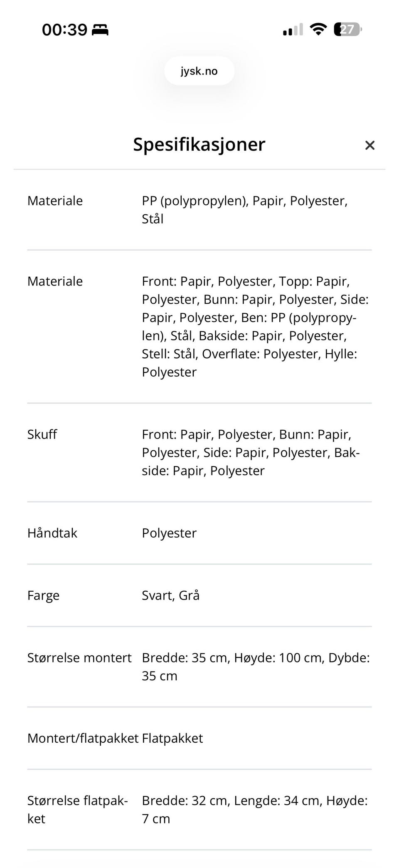Image resolution: width=399 pixels, height=868 pixels.
Task: Tap the sleep focus bed icon
Action: click(x=100, y=30)
